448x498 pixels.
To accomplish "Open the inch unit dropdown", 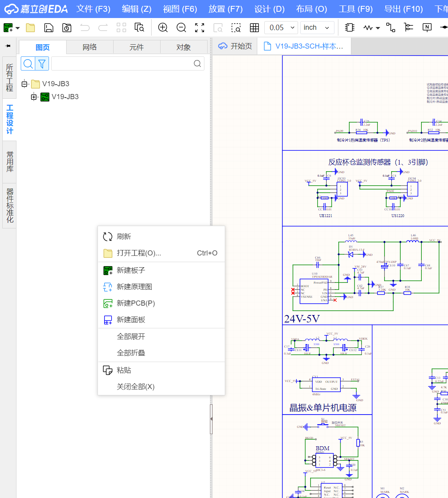I will 317,27.
